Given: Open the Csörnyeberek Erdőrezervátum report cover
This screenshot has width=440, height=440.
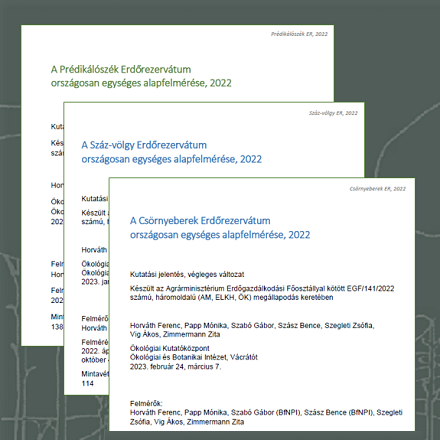Looking at the screenshot, I should point(262,304).
